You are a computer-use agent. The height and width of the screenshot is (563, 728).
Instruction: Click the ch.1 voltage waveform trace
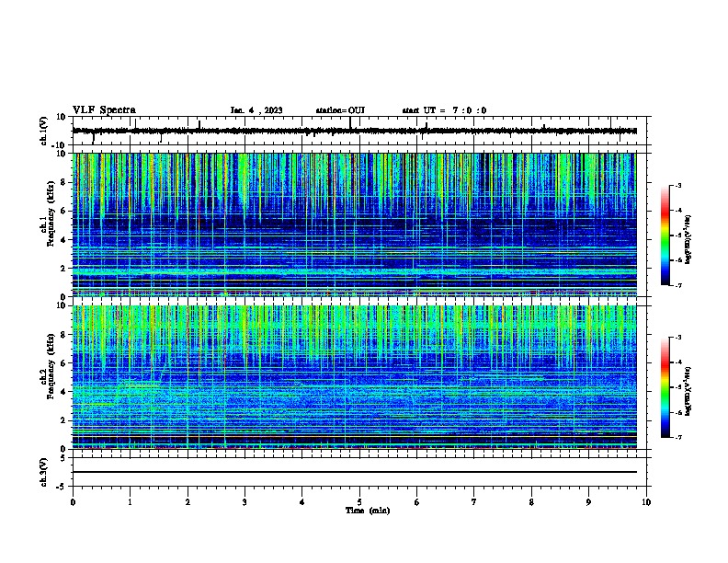pos(355,131)
